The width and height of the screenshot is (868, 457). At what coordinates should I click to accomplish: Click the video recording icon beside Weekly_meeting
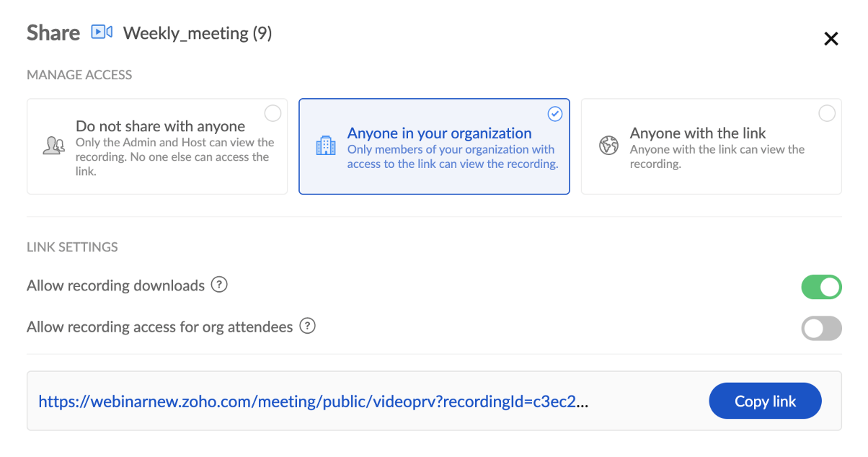[102, 32]
